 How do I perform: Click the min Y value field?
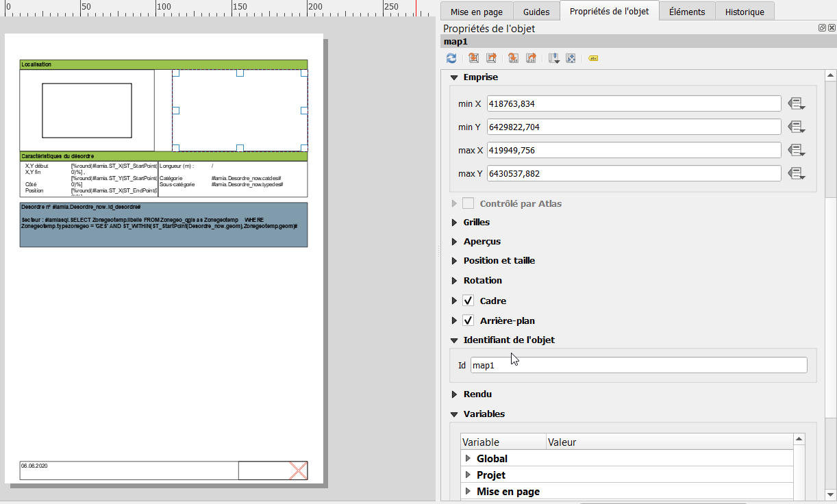pyautogui.click(x=634, y=127)
